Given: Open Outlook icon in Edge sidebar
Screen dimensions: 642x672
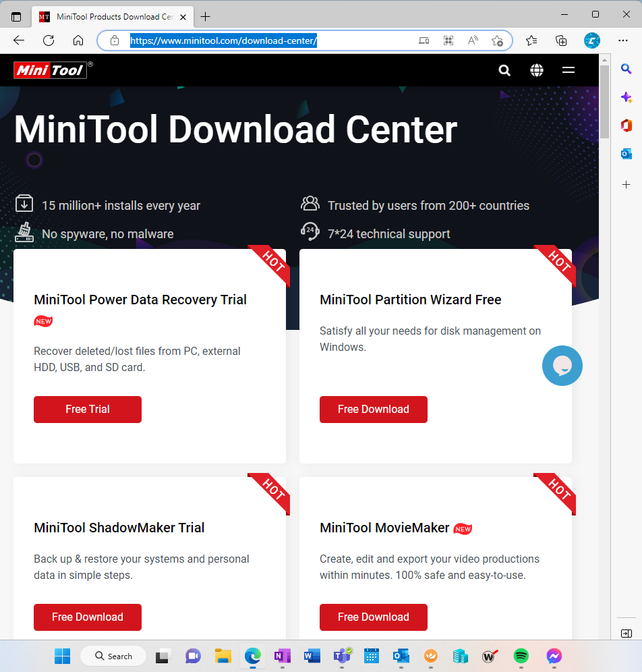Looking at the screenshot, I should tap(626, 154).
